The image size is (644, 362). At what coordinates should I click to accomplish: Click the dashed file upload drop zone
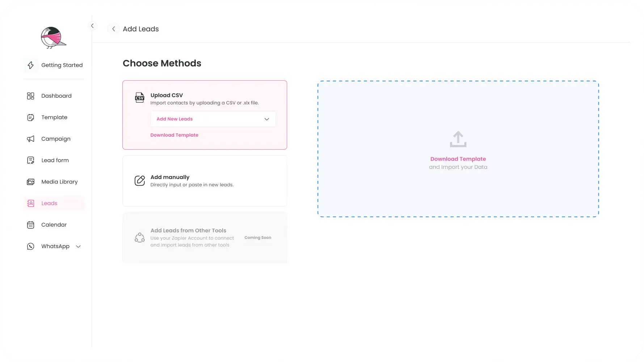pyautogui.click(x=458, y=149)
